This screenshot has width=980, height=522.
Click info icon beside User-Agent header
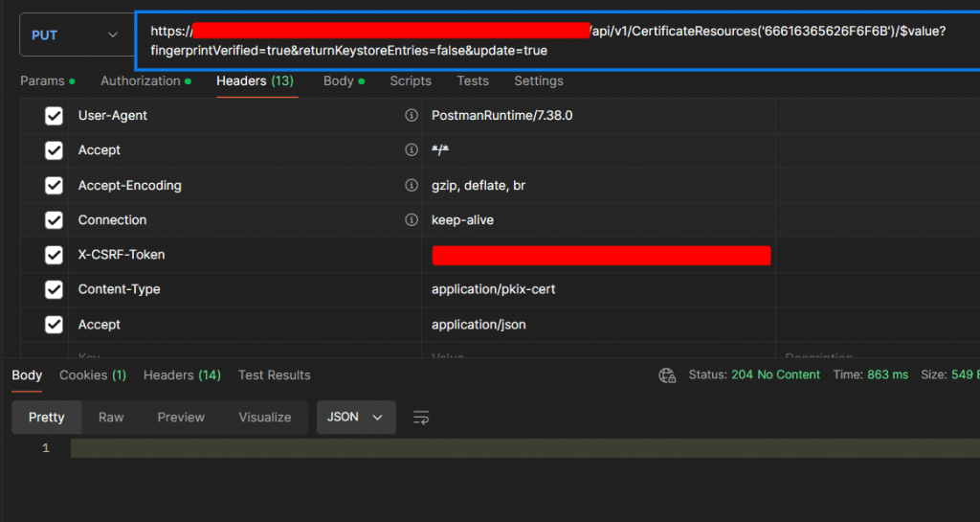click(x=412, y=115)
